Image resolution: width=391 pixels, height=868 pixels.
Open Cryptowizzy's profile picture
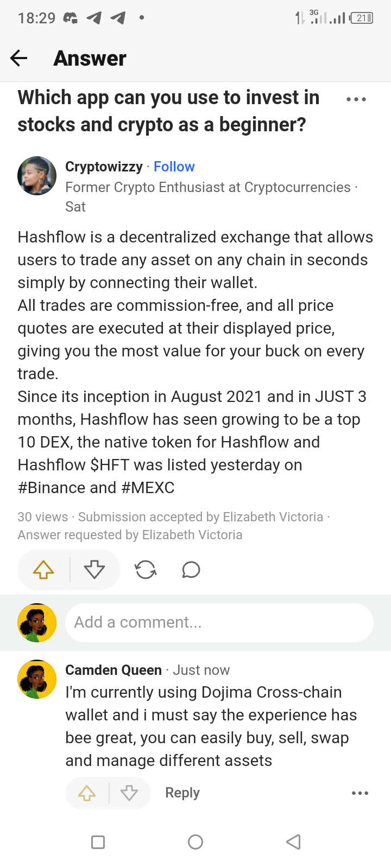[37, 176]
